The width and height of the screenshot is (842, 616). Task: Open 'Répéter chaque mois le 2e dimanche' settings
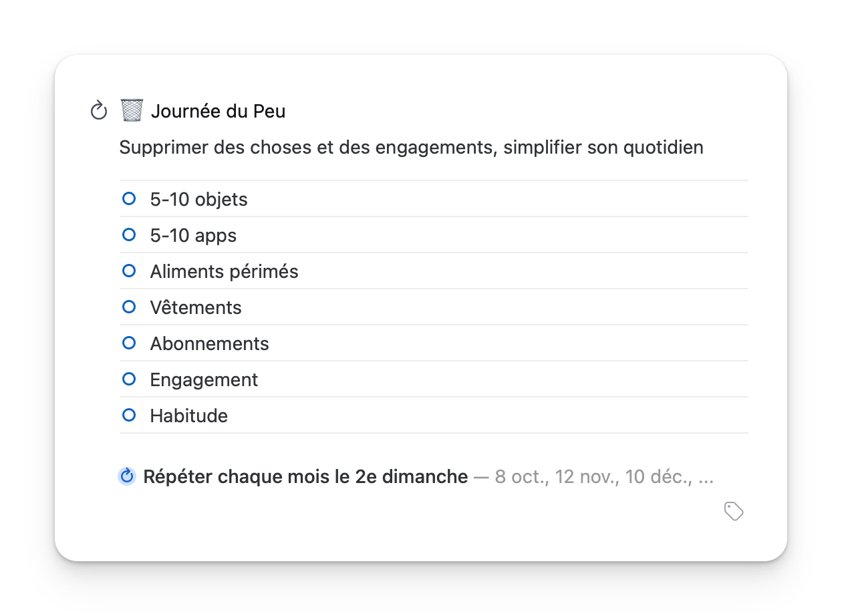pos(305,476)
